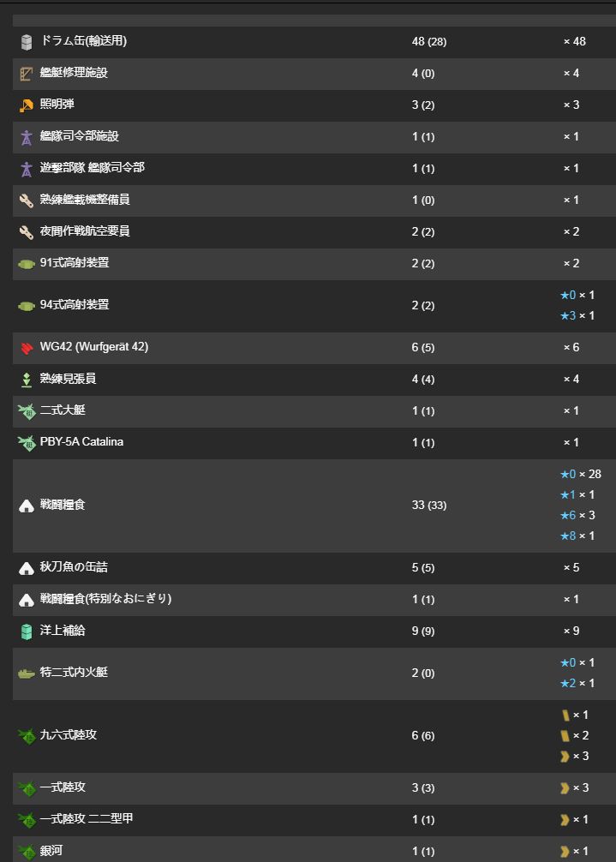Click the 48 (28) count for ドラム缶
616x862 pixels.
point(429,42)
